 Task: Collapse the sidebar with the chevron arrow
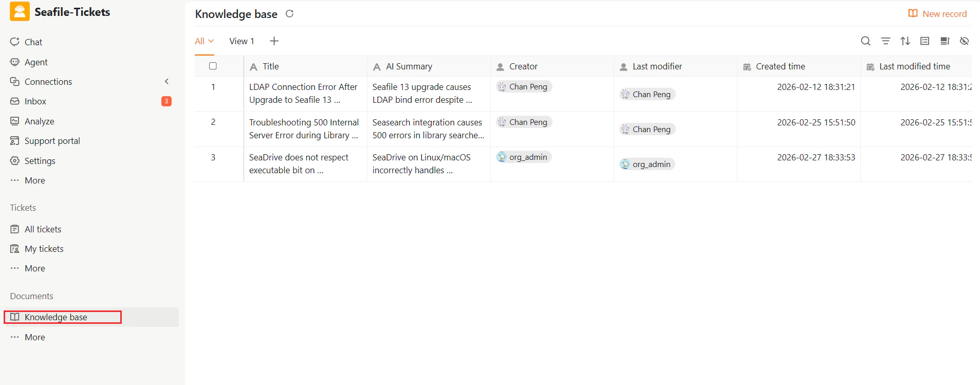tap(167, 81)
